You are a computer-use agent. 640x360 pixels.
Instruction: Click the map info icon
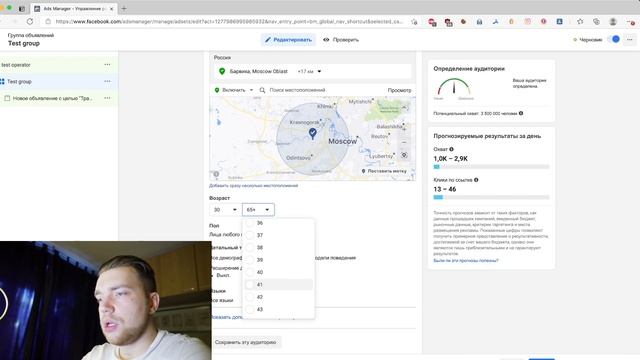(216, 174)
